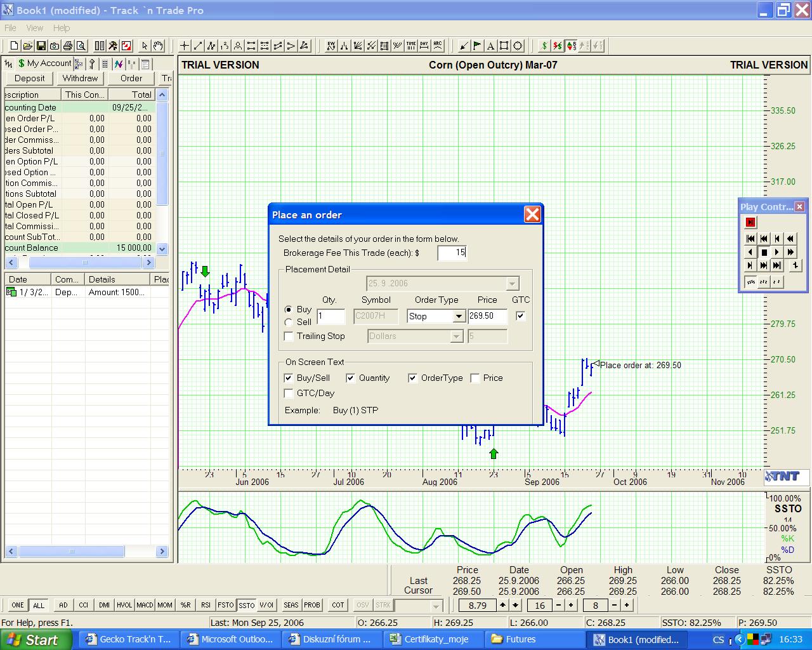Screen dimensions: 812x650
Task: Click the Deposit button
Action: pyautogui.click(x=30, y=78)
